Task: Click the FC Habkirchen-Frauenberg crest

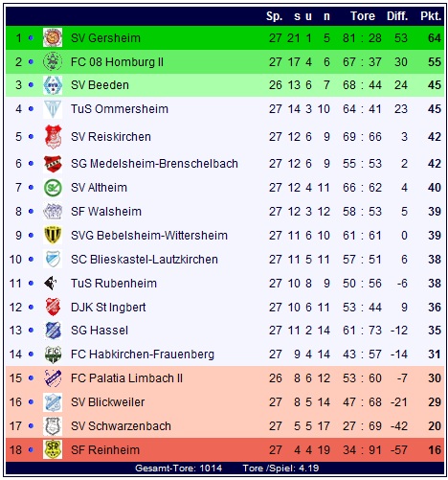Action: [53, 354]
